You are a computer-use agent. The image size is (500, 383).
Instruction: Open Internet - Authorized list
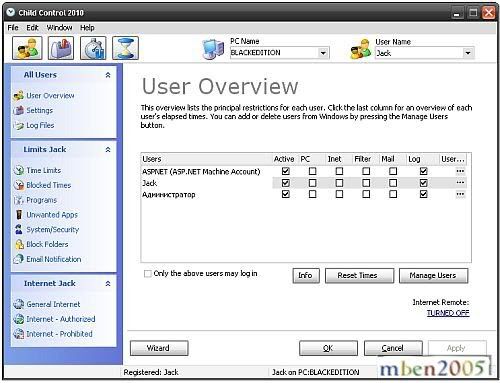pyautogui.click(x=54, y=319)
